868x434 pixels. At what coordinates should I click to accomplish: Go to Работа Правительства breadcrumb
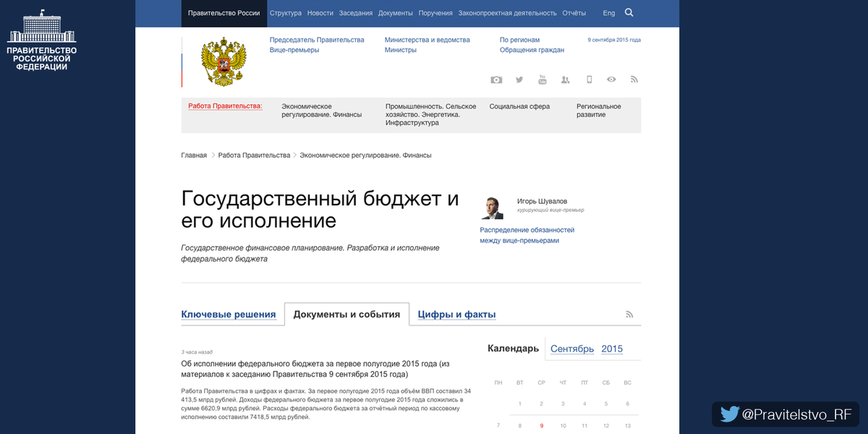[x=254, y=156]
